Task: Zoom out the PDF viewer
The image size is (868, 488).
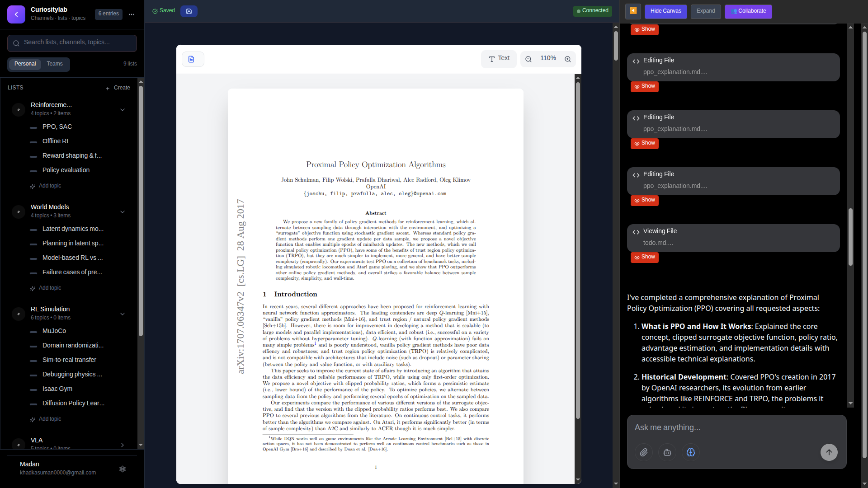Action: 528,59
